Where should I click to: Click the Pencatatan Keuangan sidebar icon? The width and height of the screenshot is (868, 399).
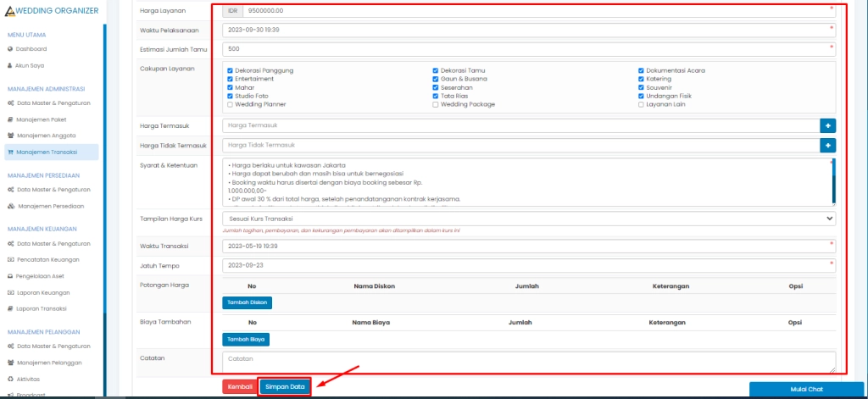[10, 259]
